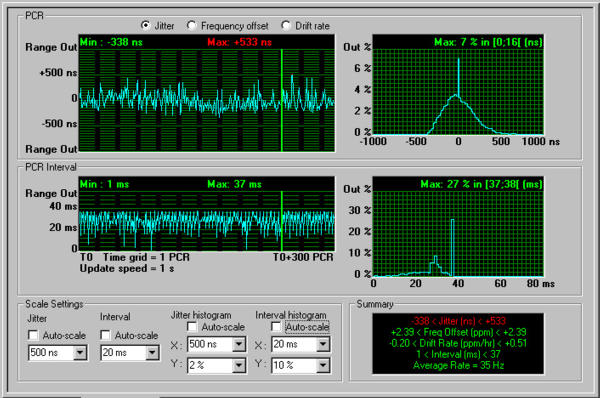600x398 pixels.
Task: Click summary line 'Freq Offset (ppm)'
Action: [x=458, y=332]
